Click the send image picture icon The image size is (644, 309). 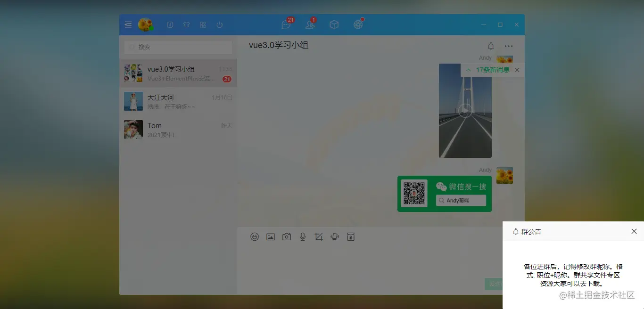pos(271,236)
